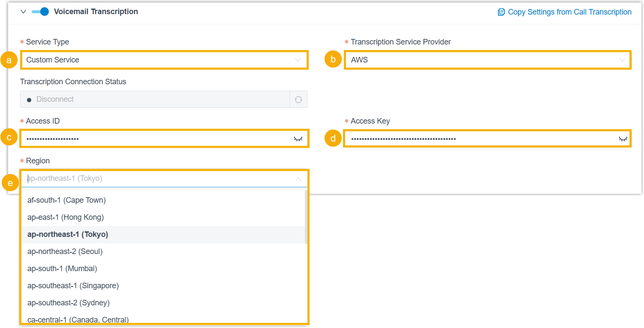
Task: Select af-south-1 (Cape Town) region
Action: [x=163, y=200]
